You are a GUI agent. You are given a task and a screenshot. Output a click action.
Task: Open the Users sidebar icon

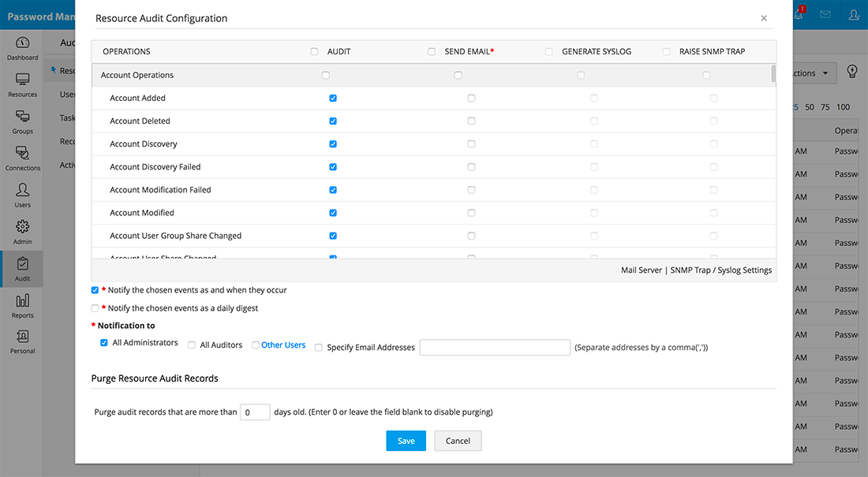pyautogui.click(x=22, y=195)
